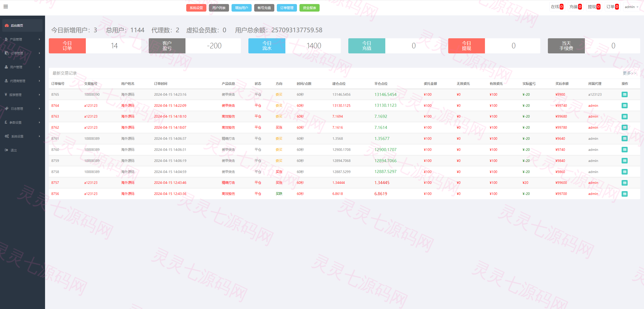The height and width of the screenshot is (309, 644).
Task: Open detail icon for order 8760
Action: point(624,150)
